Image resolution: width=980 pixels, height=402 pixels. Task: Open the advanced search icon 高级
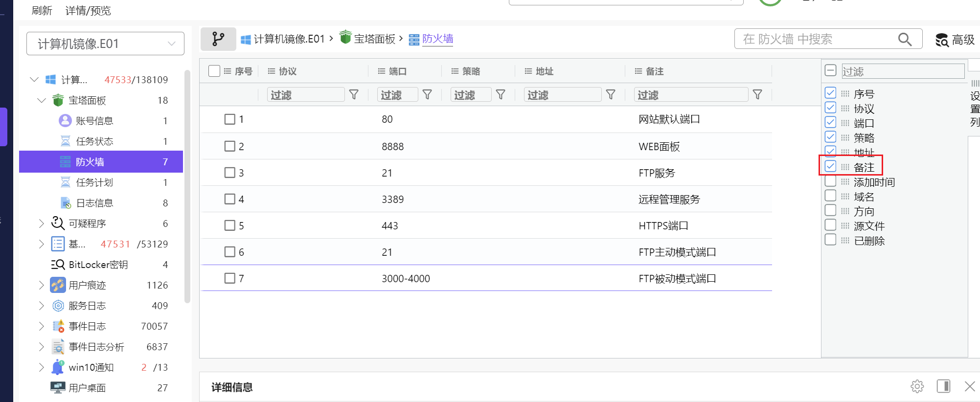[x=955, y=40]
